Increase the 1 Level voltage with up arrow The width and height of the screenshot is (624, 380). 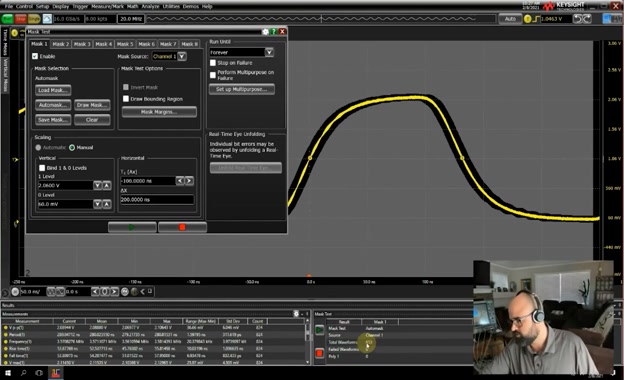(x=107, y=185)
